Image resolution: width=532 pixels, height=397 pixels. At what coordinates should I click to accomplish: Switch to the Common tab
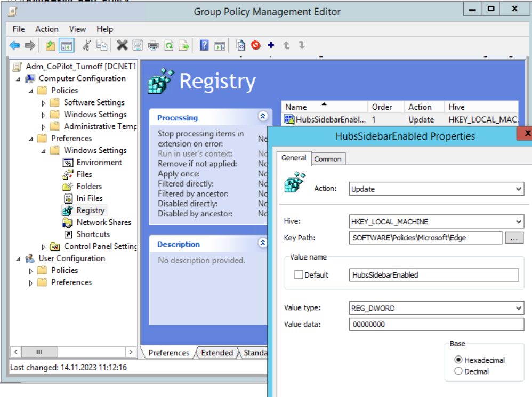[x=328, y=159]
